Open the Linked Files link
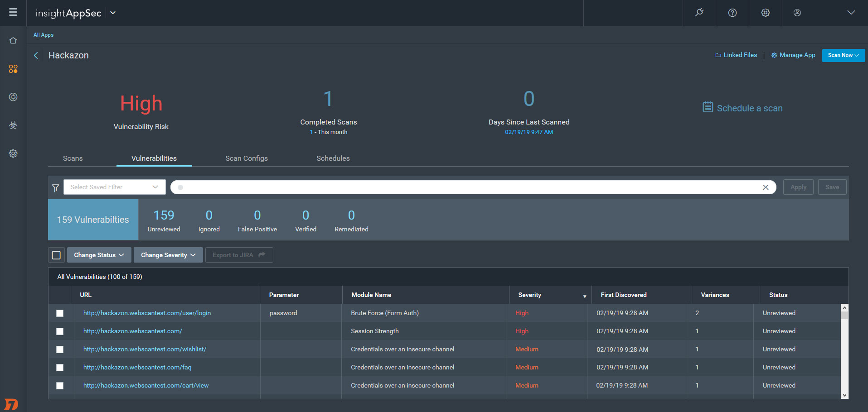Viewport: 868px width, 412px height. 740,55
